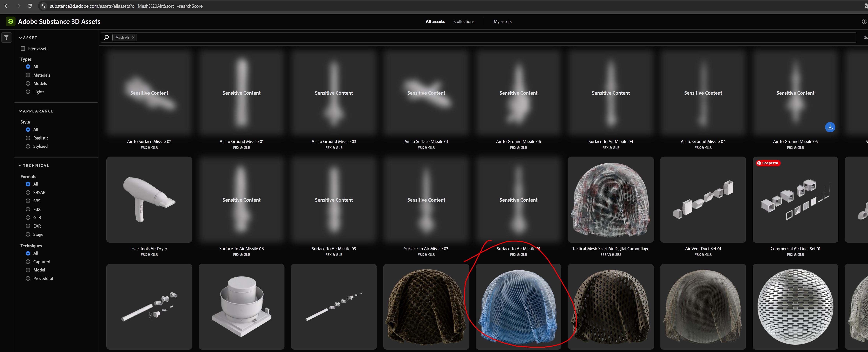Open Tactical Mesh Scarf Air Digital Camouflage link

click(611, 249)
